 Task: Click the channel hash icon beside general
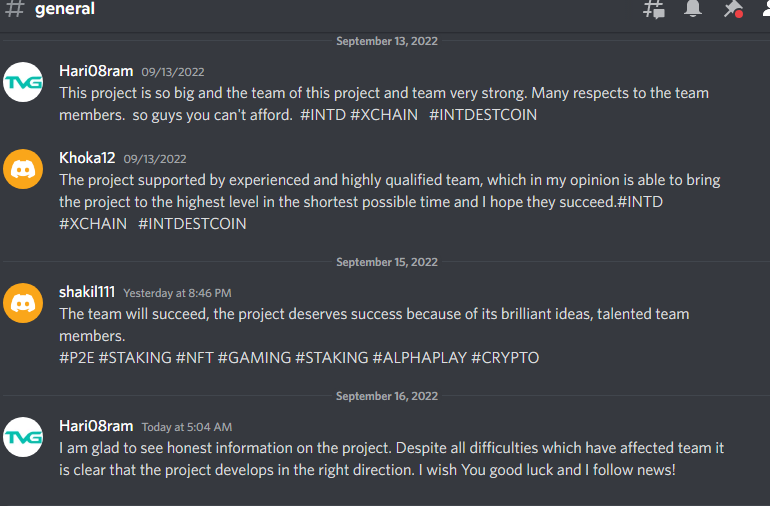15,8
